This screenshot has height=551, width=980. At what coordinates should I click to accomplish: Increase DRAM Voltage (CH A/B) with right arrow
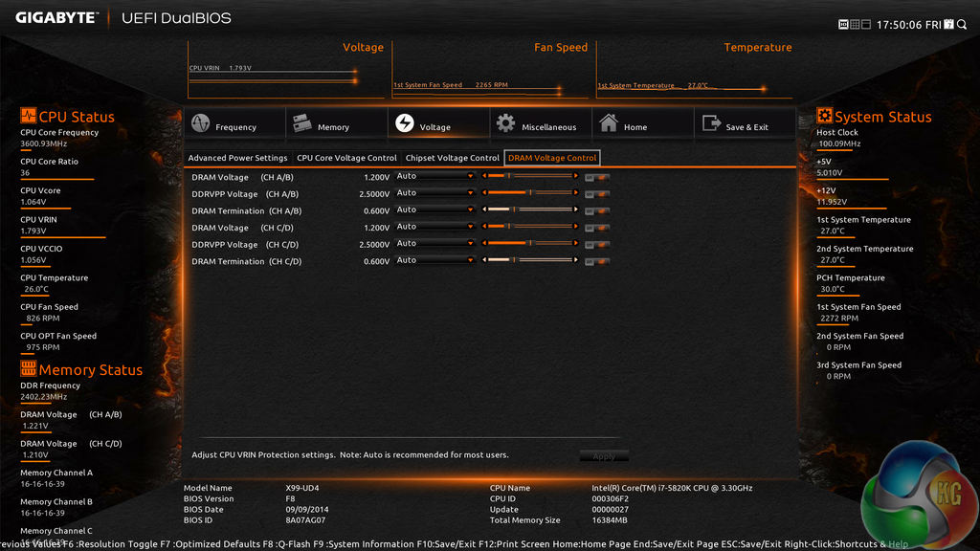(x=575, y=176)
